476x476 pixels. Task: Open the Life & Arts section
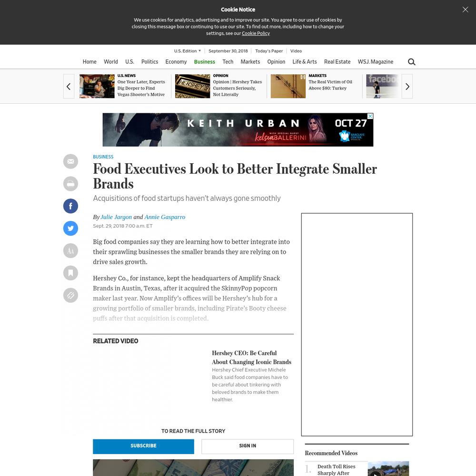click(305, 61)
